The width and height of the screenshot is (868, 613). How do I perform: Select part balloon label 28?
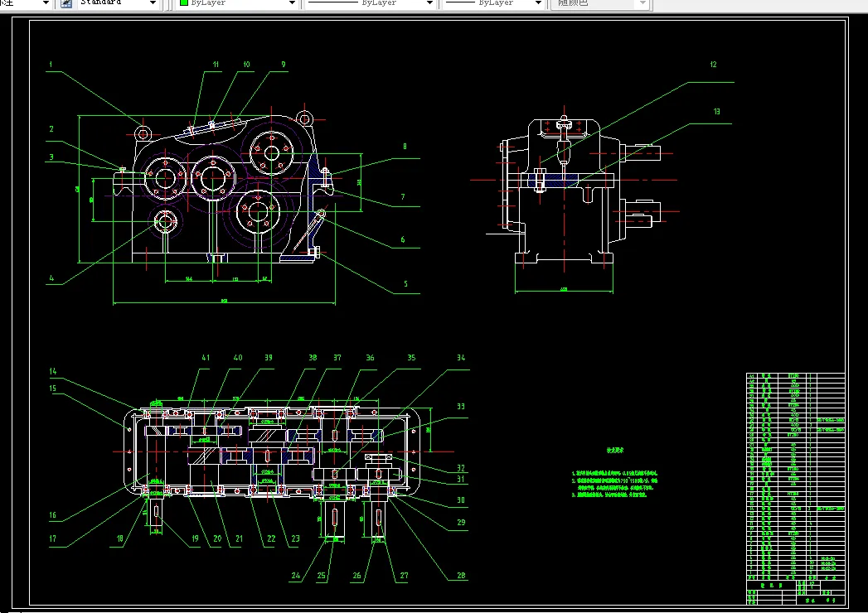tap(461, 576)
